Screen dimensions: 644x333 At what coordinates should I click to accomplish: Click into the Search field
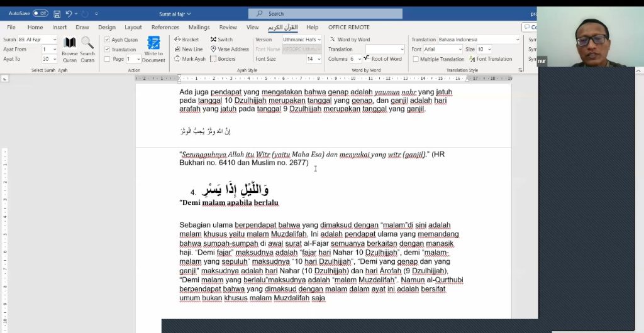point(325,14)
